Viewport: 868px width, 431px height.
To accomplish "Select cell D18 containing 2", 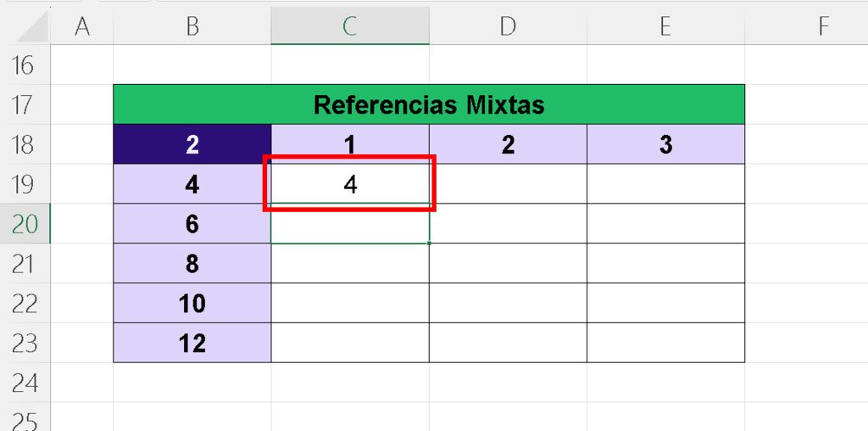I will tap(508, 144).
